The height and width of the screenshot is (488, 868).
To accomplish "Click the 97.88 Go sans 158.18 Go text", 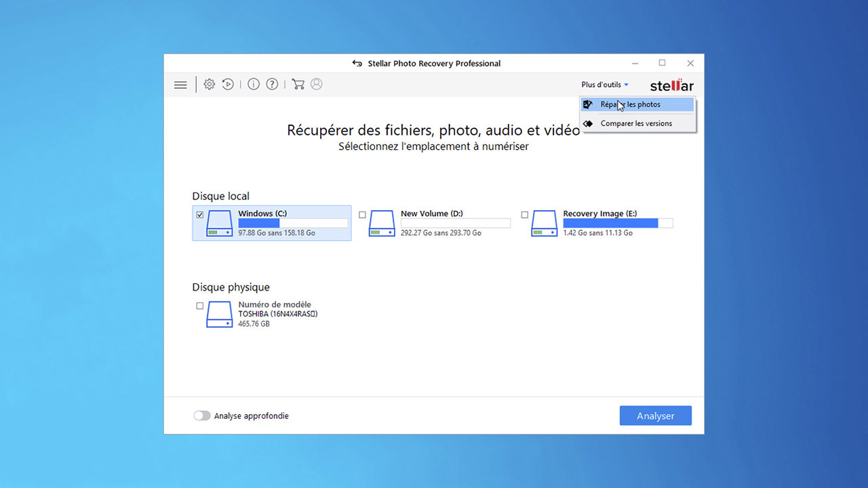I will (x=277, y=232).
